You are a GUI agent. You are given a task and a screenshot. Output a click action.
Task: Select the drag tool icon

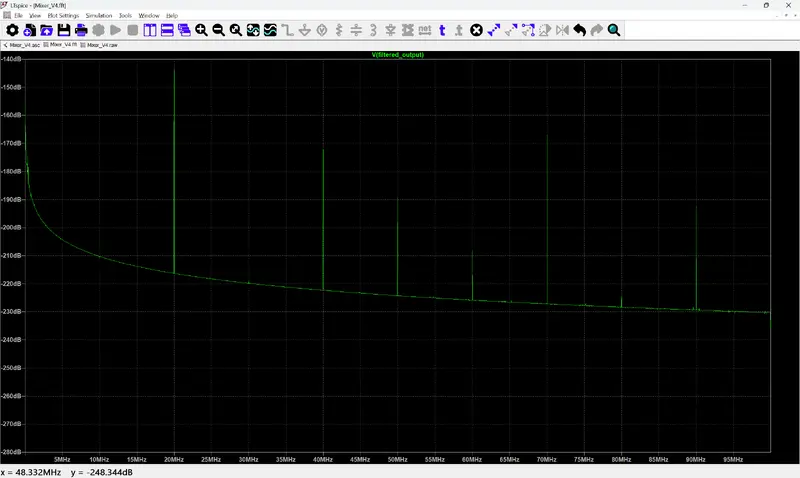pos(528,30)
